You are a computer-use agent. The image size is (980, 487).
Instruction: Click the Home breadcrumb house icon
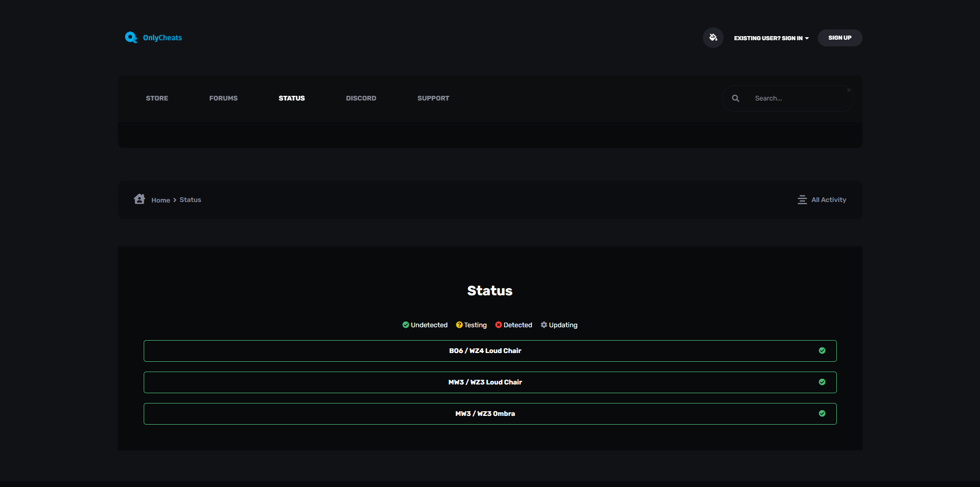tap(140, 199)
